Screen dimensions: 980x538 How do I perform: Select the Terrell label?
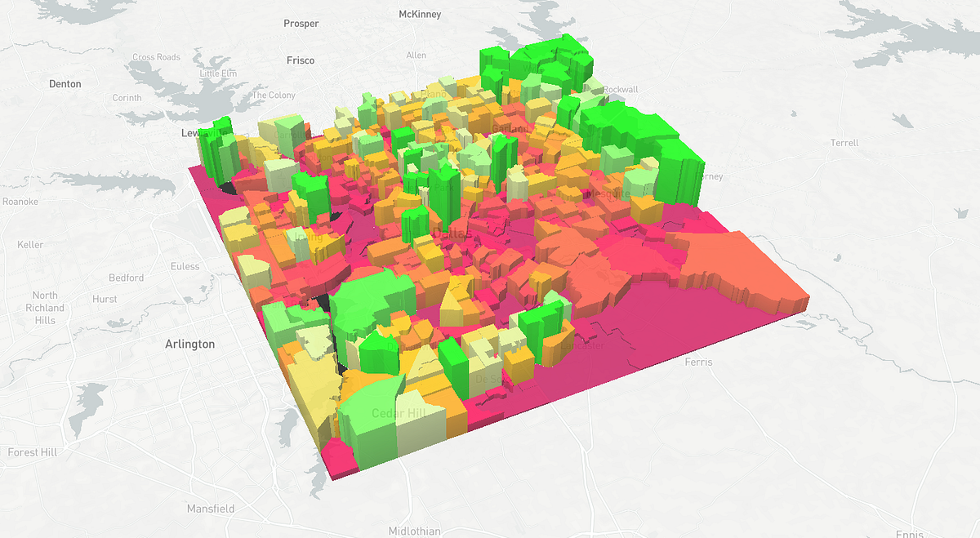pyautogui.click(x=844, y=143)
